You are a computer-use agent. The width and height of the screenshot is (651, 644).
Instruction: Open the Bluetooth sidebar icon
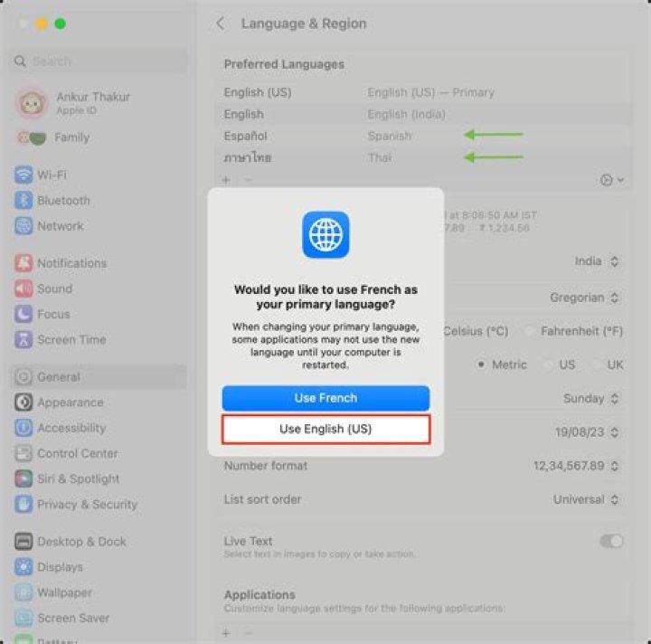point(24,201)
